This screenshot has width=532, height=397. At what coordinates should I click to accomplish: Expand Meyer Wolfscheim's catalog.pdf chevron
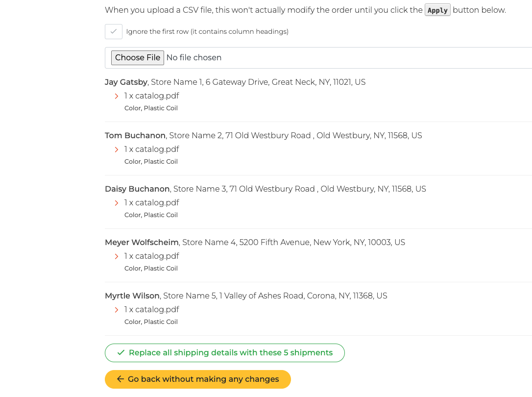coord(117,256)
